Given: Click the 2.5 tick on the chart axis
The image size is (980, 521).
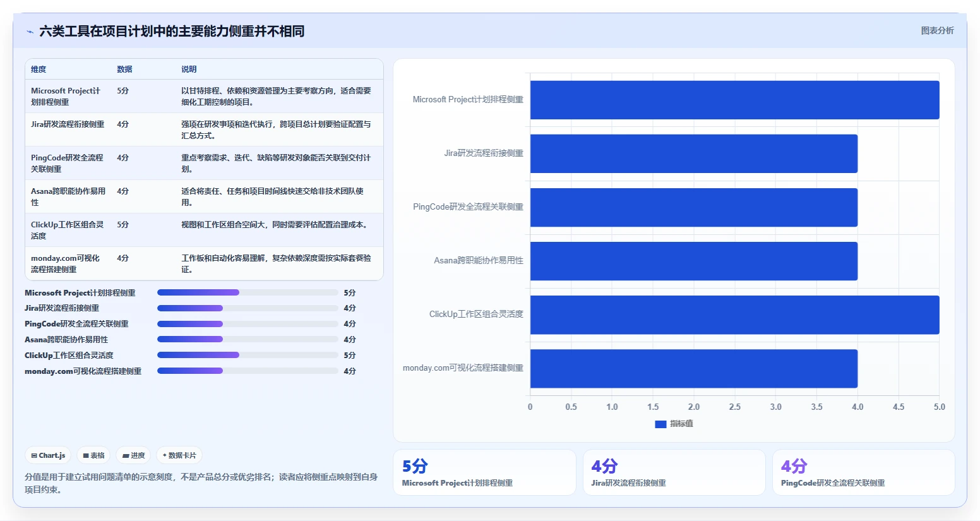Looking at the screenshot, I should (734, 407).
